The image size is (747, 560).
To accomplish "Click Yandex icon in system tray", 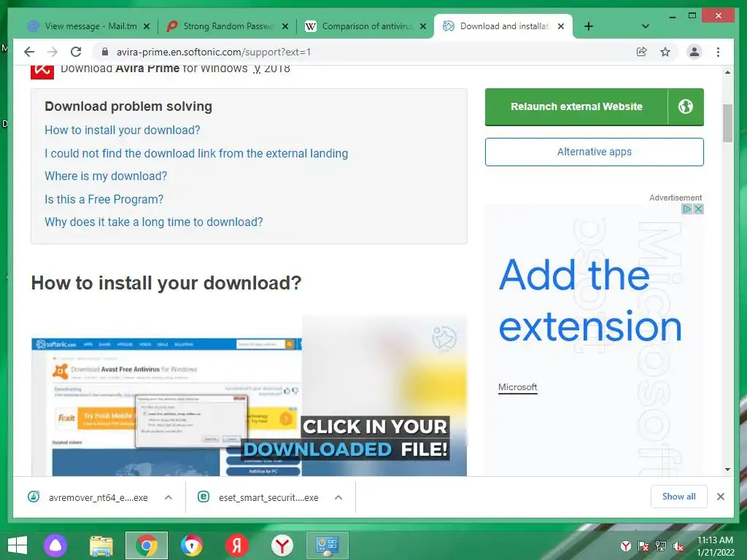I will coord(626,546).
